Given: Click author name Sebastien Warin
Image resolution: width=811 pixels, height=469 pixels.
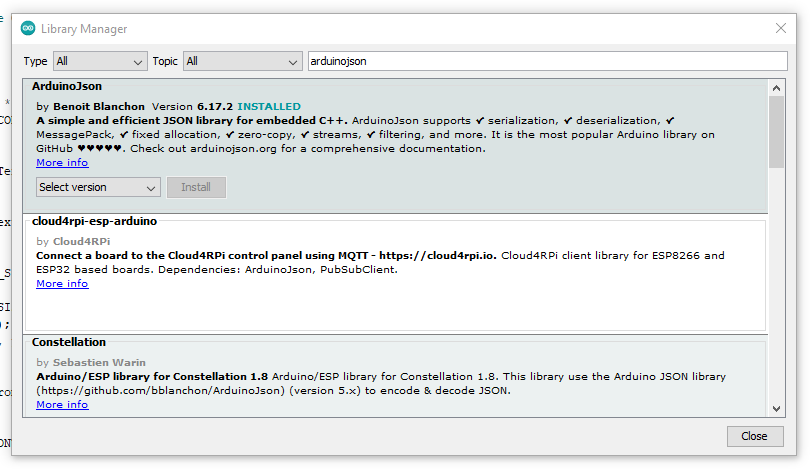Looking at the screenshot, I should (x=99, y=362).
